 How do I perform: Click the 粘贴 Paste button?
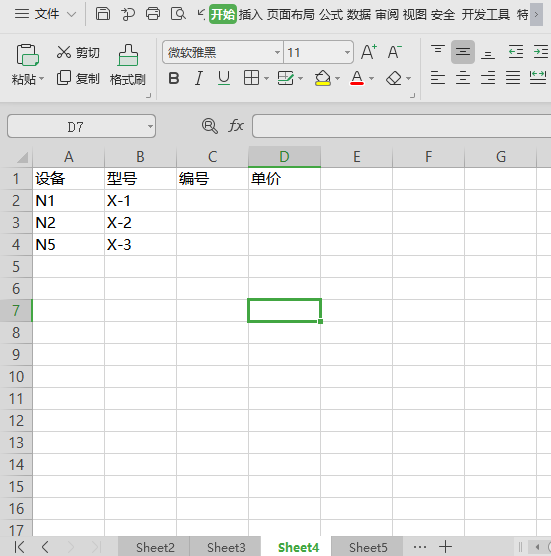tap(27, 65)
